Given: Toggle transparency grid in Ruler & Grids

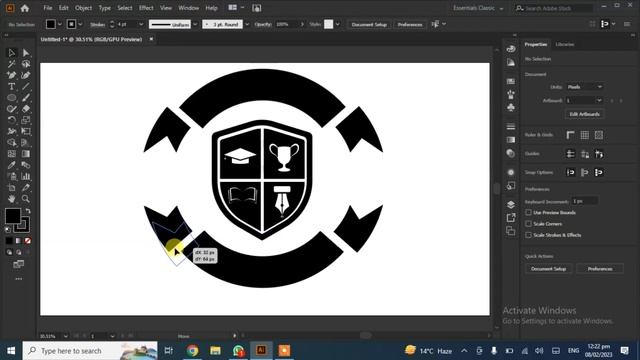Looking at the screenshot, I should [599, 135].
